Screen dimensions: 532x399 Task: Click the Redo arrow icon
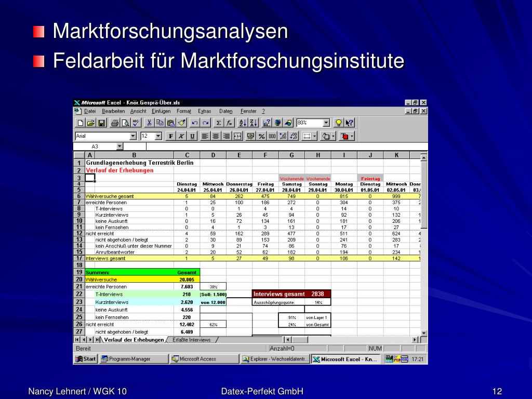click(x=206, y=123)
